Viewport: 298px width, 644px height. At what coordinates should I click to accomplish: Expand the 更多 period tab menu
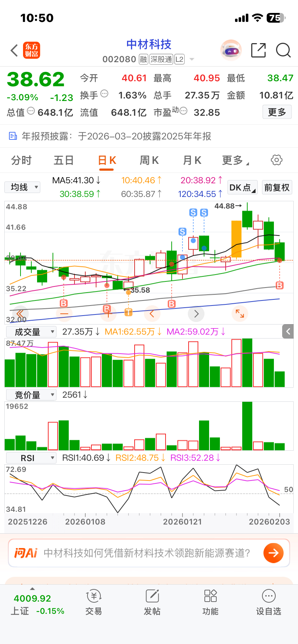click(235, 160)
